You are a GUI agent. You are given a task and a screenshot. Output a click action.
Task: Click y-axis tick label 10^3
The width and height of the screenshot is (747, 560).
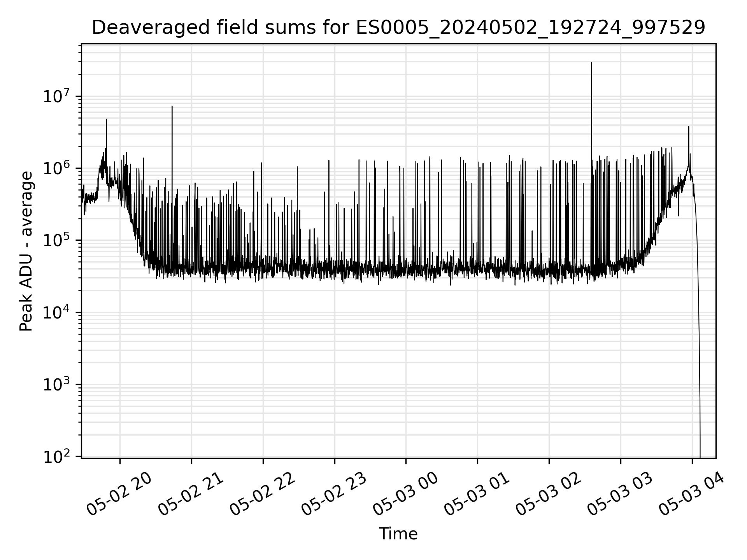(x=57, y=385)
